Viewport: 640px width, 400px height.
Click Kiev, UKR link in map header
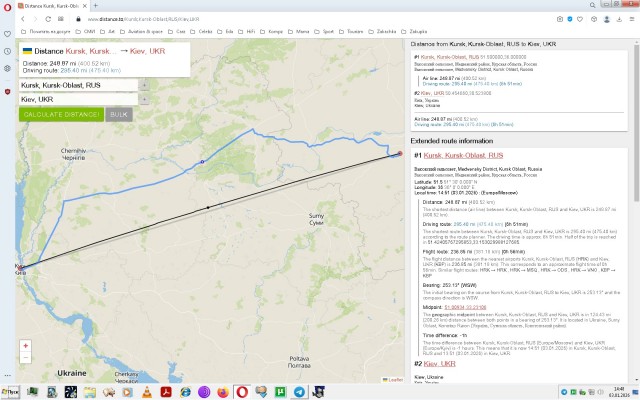point(147,51)
